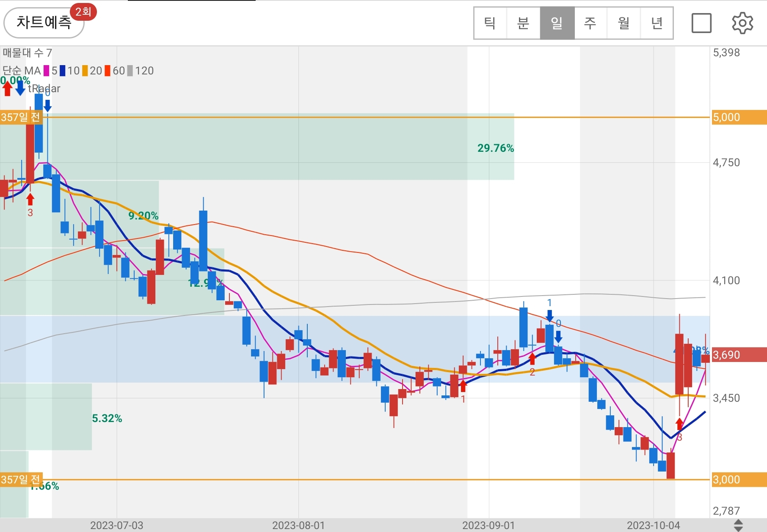Click the orange 3,000 price tag

pos(739,480)
